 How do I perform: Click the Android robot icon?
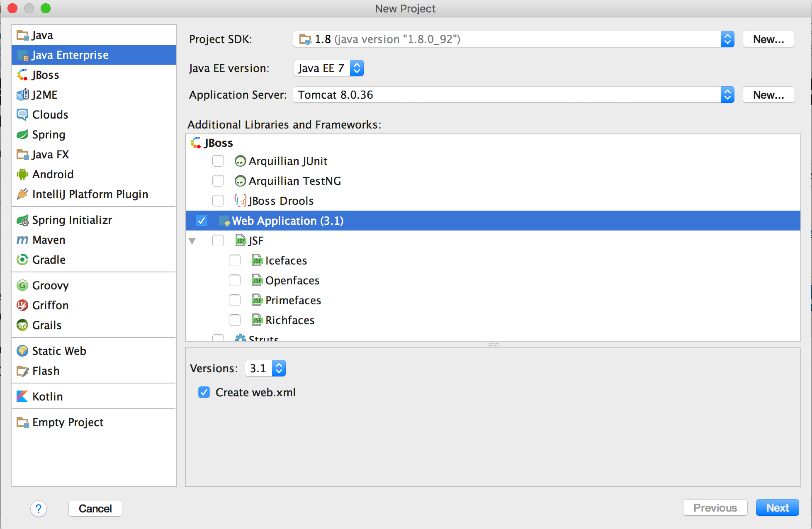coord(22,175)
